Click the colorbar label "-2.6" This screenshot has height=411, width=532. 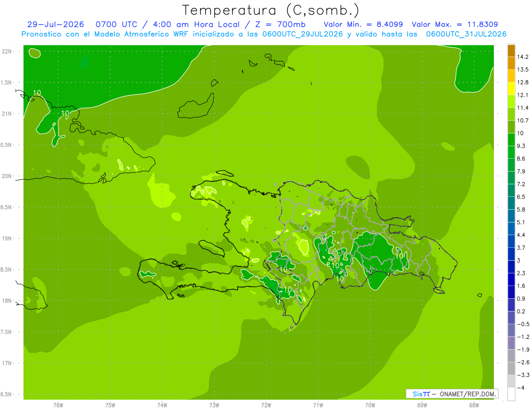click(x=523, y=362)
